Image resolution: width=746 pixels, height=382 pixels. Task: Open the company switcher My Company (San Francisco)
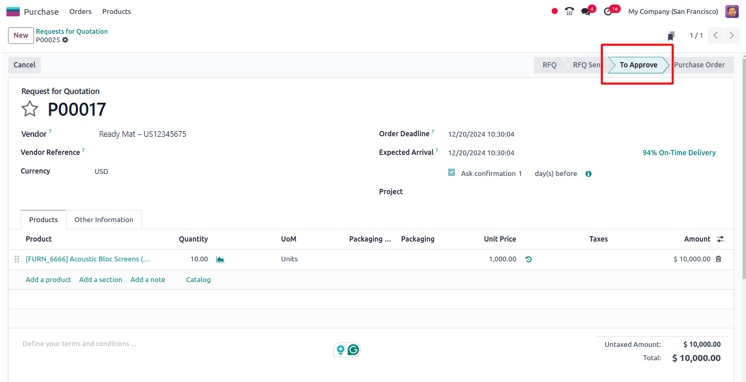tap(673, 11)
